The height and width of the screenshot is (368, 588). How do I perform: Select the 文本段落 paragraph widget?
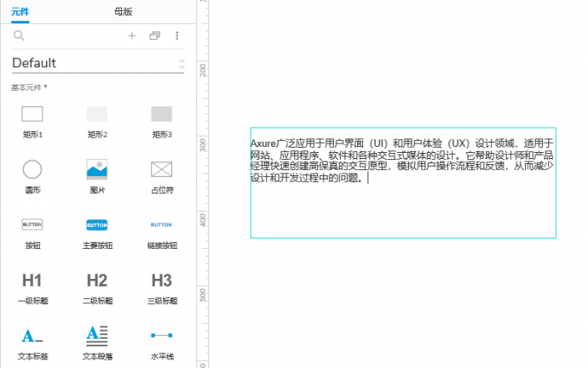tap(97, 344)
